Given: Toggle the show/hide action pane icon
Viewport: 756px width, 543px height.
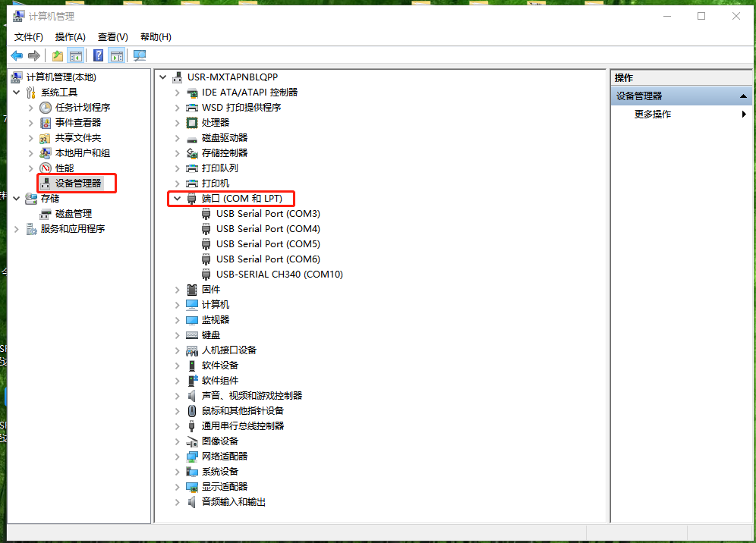Looking at the screenshot, I should tap(117, 56).
